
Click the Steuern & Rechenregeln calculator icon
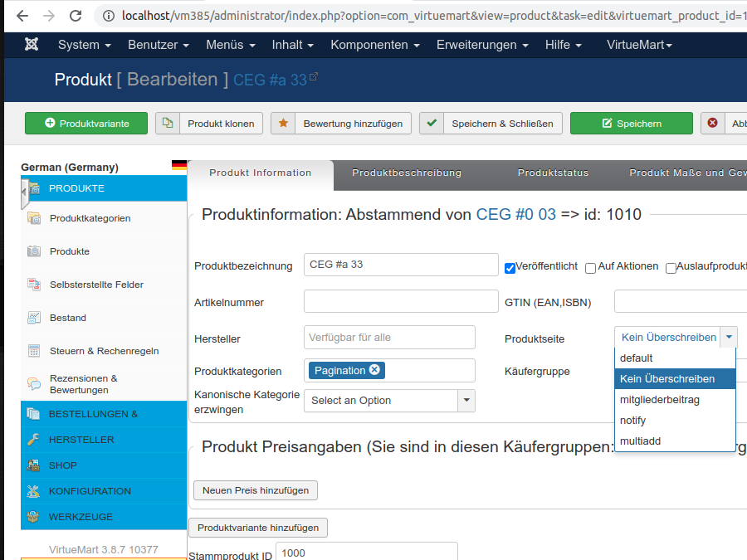click(34, 351)
